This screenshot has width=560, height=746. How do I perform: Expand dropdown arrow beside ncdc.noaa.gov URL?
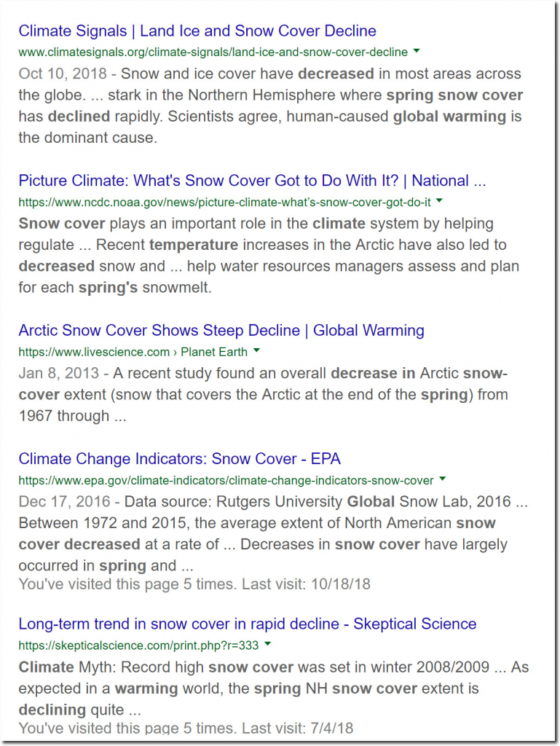click(x=439, y=201)
